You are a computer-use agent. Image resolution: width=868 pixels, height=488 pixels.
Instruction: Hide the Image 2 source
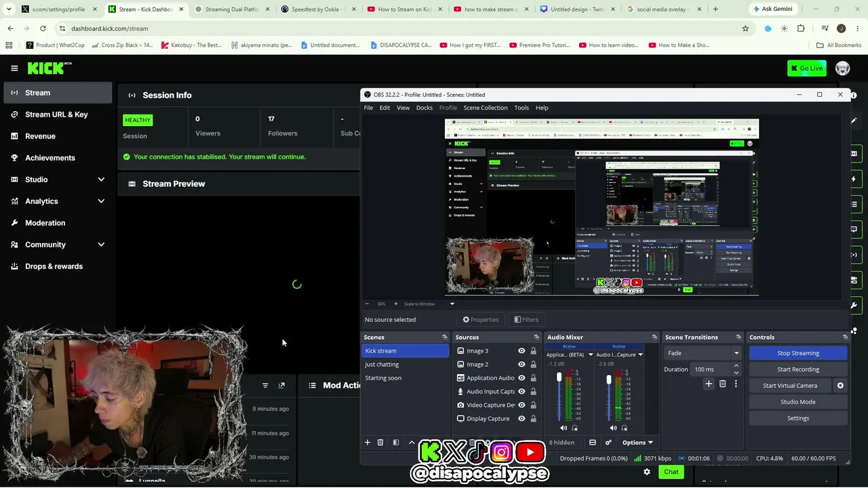tap(521, 365)
